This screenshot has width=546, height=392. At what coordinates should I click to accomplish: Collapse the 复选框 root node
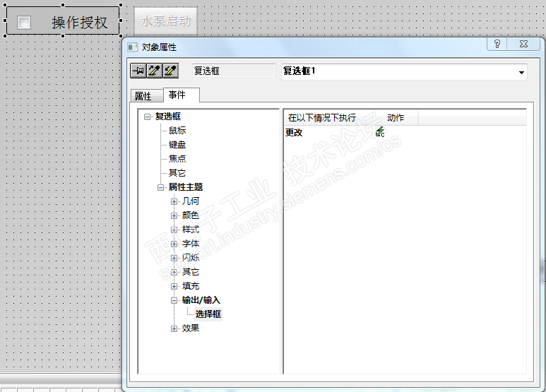[148, 117]
